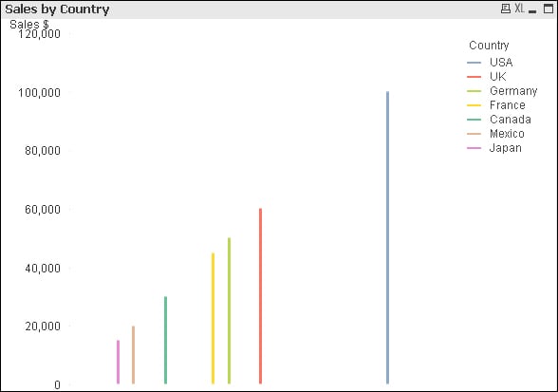Click the red UK bar
Image resolution: width=558 pixels, height=392 pixels.
click(x=260, y=296)
